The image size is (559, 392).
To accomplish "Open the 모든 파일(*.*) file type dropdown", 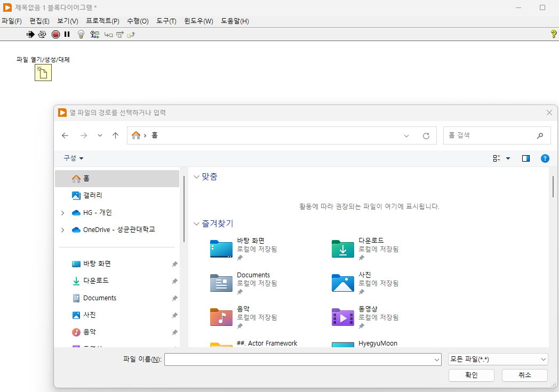I will coord(498,359).
